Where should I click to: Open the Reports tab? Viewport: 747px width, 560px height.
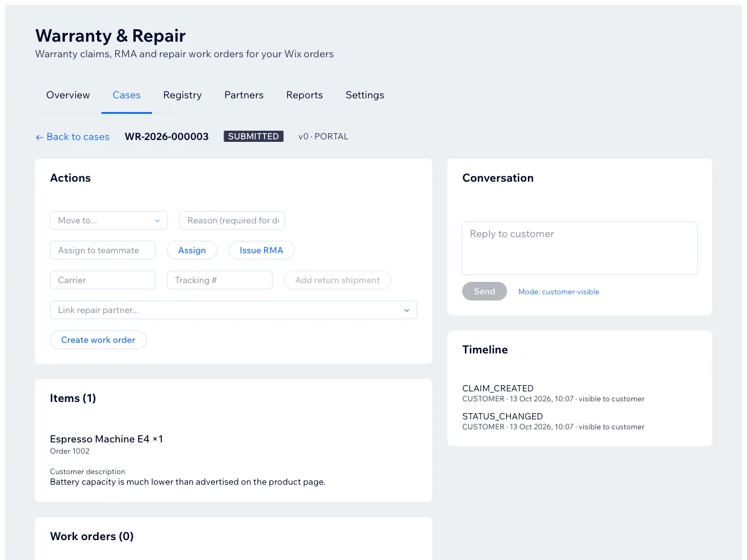(304, 95)
